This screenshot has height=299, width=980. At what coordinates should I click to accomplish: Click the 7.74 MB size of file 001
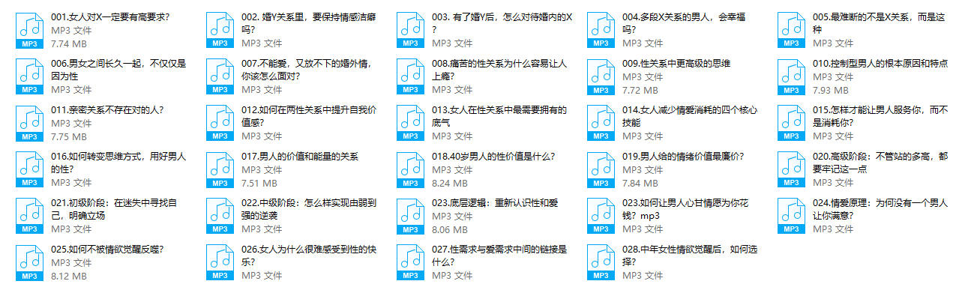click(69, 44)
